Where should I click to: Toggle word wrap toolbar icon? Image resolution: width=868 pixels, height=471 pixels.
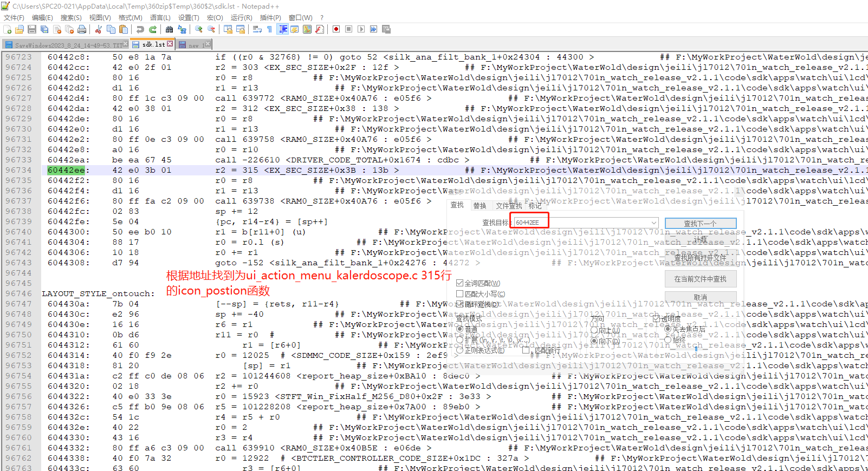tap(257, 29)
